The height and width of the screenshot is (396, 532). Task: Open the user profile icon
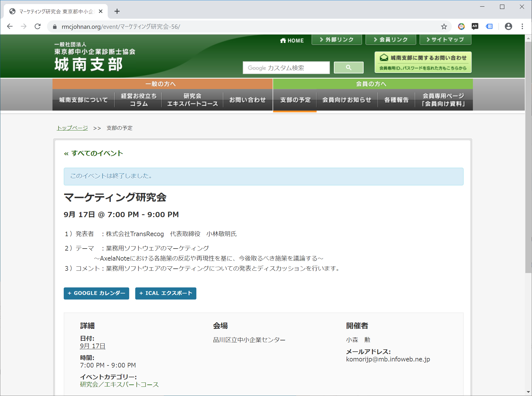coord(508,26)
